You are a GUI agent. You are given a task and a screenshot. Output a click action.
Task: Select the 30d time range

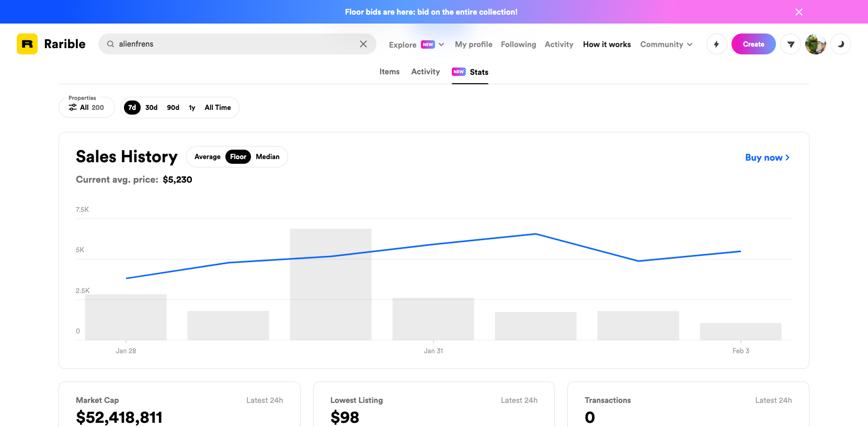click(152, 107)
